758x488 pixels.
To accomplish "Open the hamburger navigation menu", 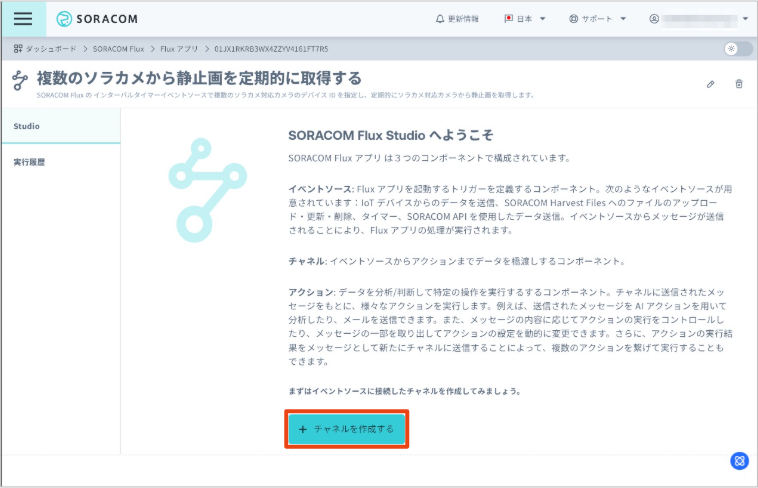I will click(23, 19).
